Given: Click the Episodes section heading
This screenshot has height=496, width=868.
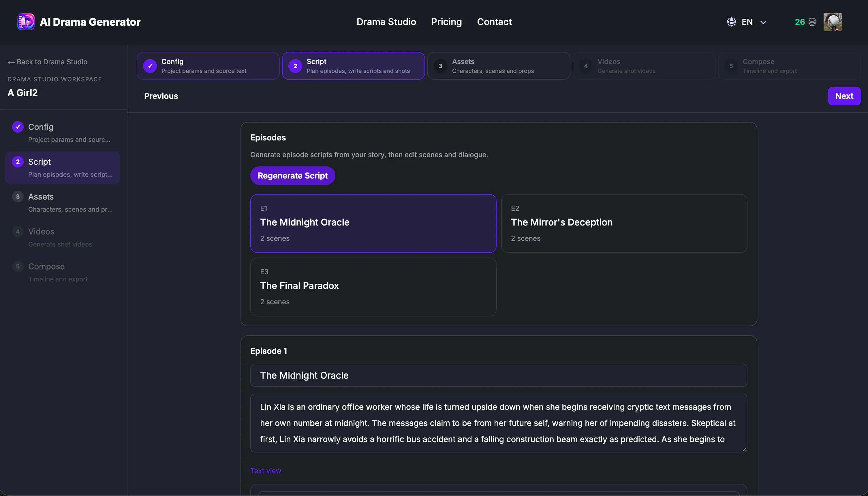Looking at the screenshot, I should 268,138.
